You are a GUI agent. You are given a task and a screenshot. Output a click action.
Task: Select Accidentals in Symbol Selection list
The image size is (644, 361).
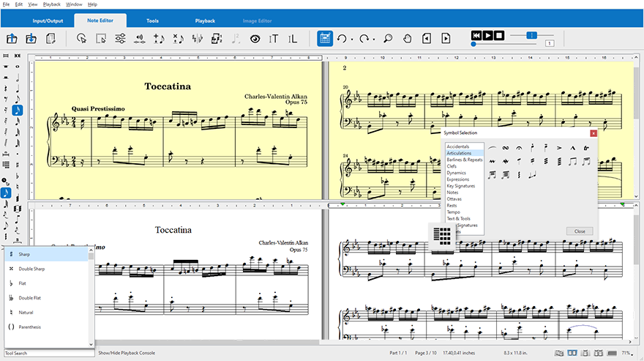457,146
